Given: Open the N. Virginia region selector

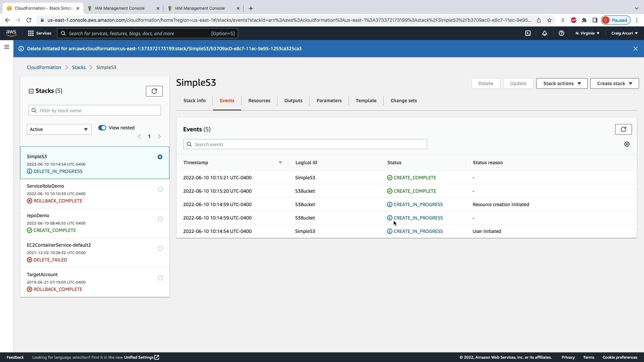Looking at the screenshot, I should point(587,33).
